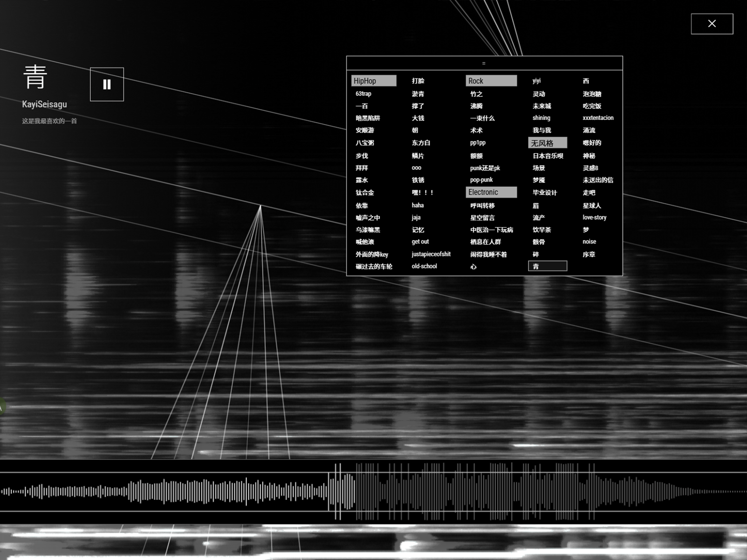Close the song list overlay with the X
Image resolution: width=747 pixels, height=560 pixels.
coord(712,23)
